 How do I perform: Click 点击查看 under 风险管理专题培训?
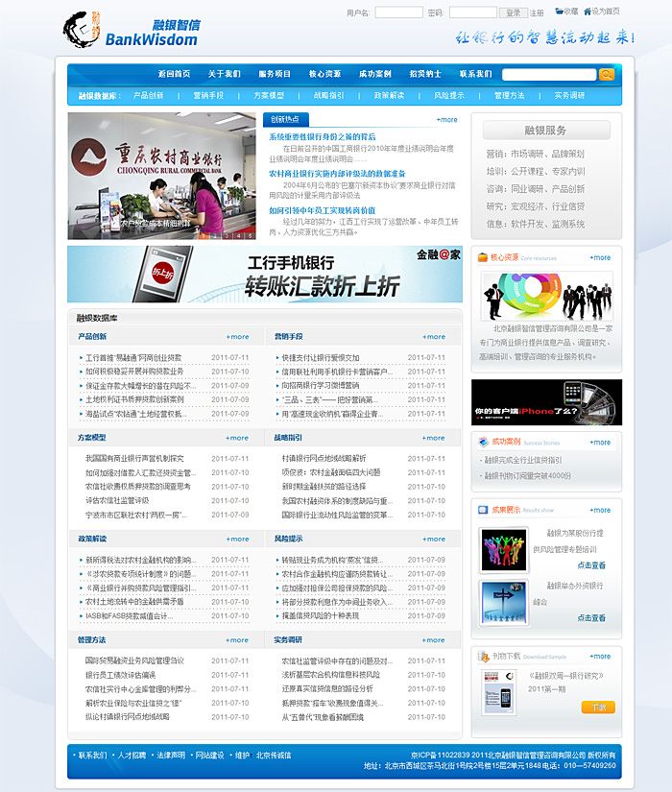pos(591,565)
